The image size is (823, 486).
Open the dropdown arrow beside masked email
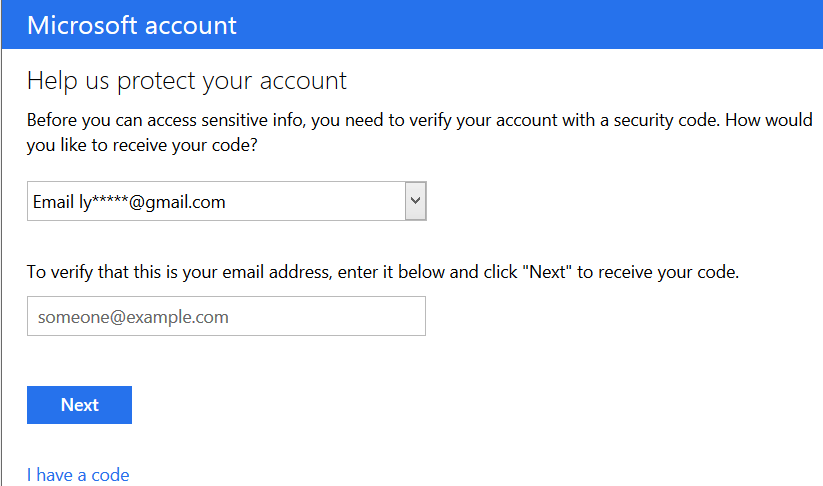point(416,202)
